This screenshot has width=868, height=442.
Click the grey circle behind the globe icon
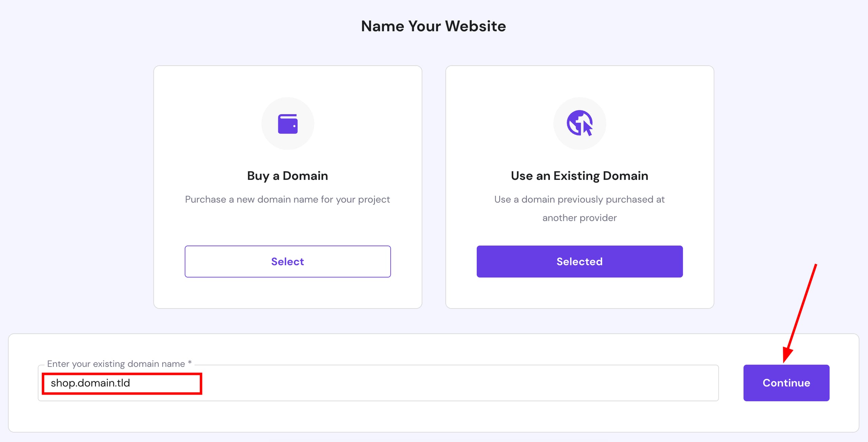click(579, 124)
